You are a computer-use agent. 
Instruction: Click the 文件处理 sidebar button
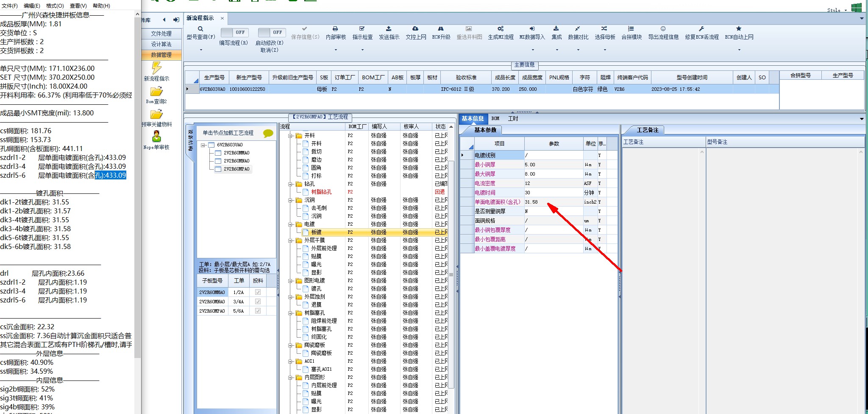161,34
